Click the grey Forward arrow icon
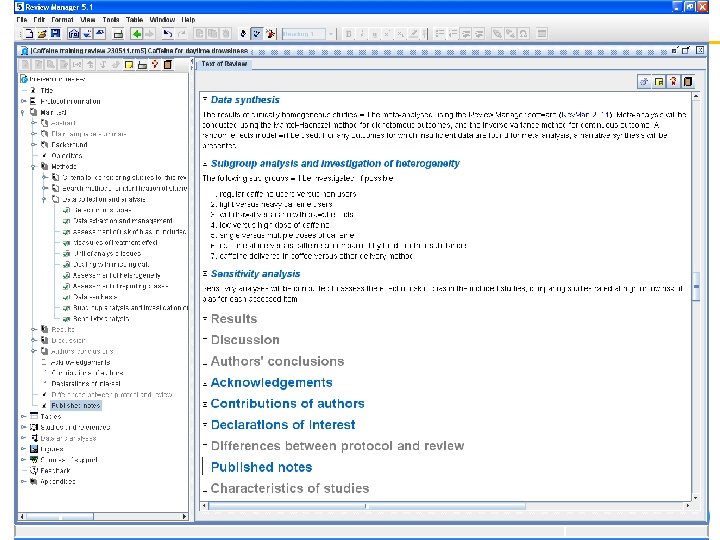The height and width of the screenshot is (540, 720). [x=150, y=34]
